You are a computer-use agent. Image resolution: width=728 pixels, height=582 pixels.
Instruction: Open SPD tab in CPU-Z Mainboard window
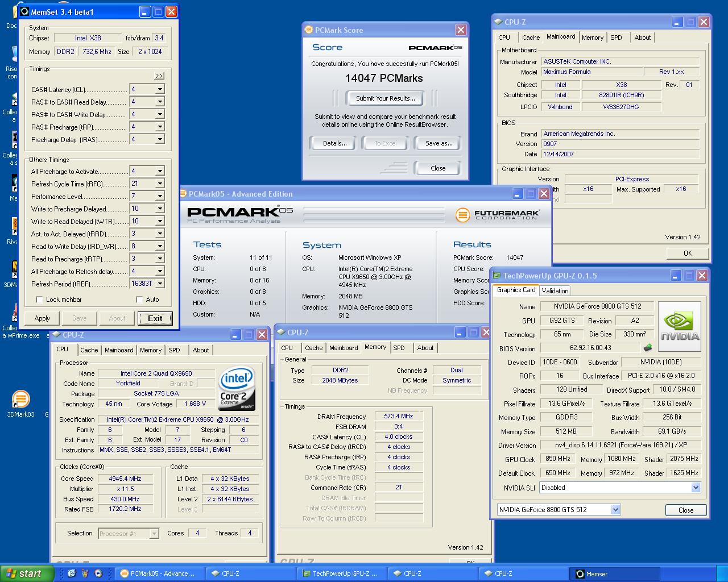[617, 38]
